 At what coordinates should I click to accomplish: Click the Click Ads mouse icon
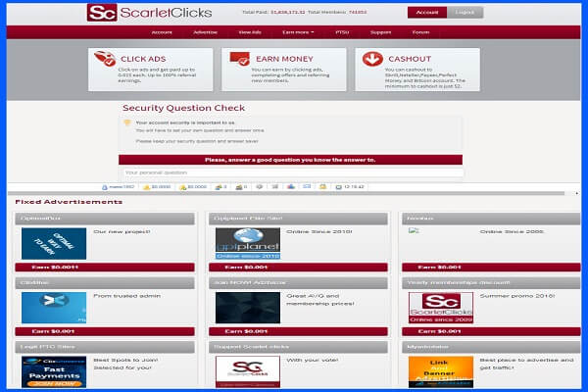point(104,60)
